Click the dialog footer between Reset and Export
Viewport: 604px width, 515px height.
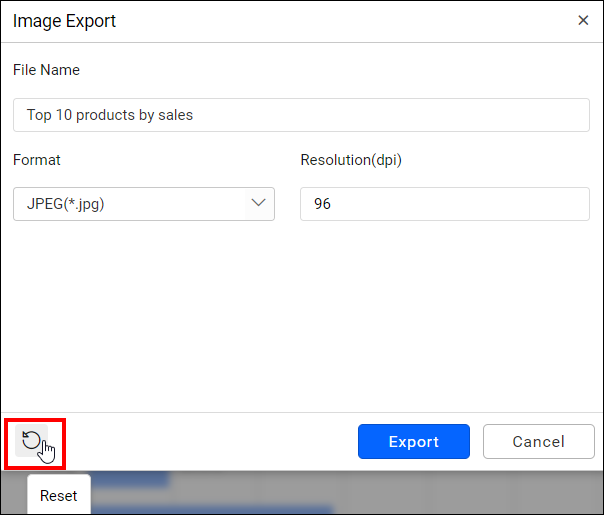click(x=200, y=442)
